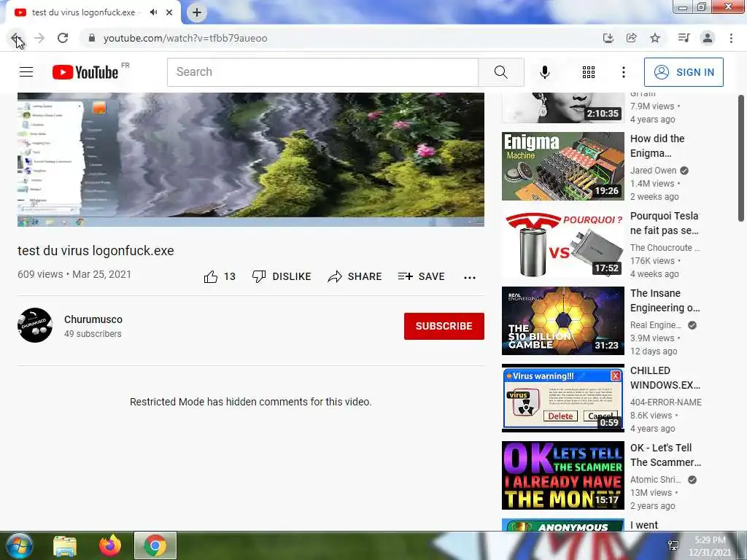The image size is (747, 560).
Task: Click 'The Choucroute ...' channel name
Action: point(665,248)
